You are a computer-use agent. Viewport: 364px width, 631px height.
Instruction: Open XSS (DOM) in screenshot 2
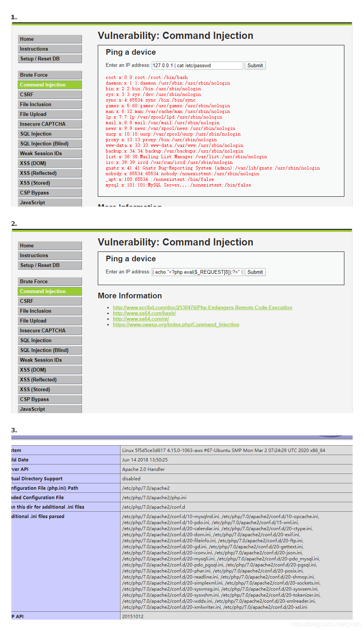click(x=49, y=370)
